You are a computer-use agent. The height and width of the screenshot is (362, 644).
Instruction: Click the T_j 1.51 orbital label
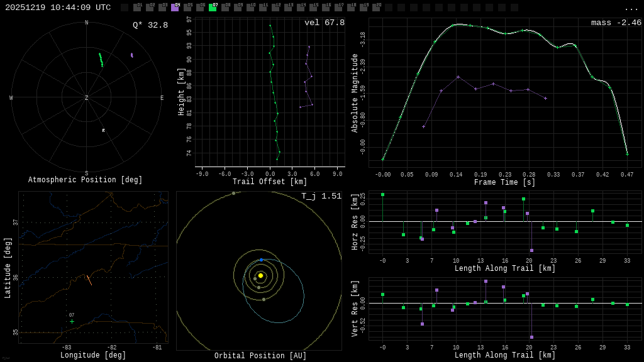click(321, 196)
